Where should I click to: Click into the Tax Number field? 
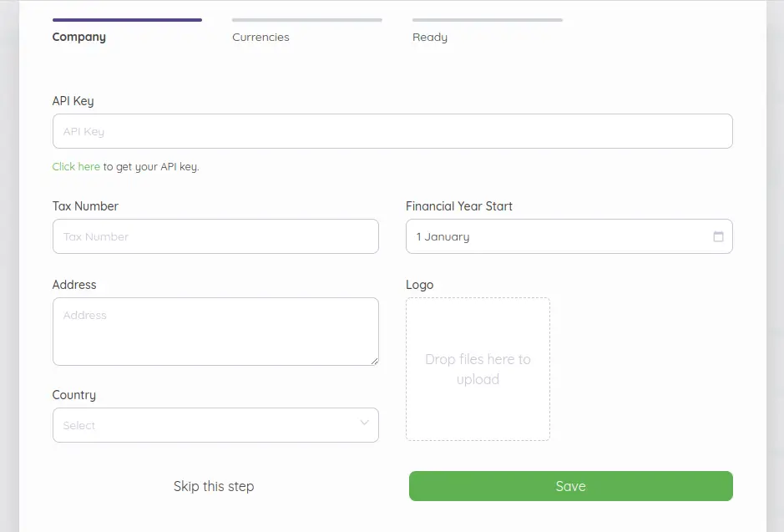pos(215,236)
